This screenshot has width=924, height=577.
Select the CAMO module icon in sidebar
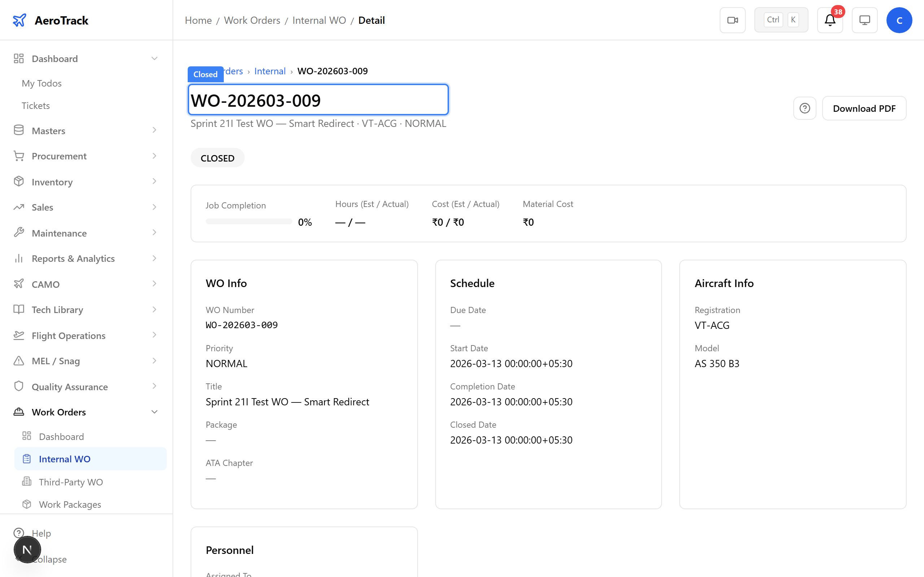19,284
